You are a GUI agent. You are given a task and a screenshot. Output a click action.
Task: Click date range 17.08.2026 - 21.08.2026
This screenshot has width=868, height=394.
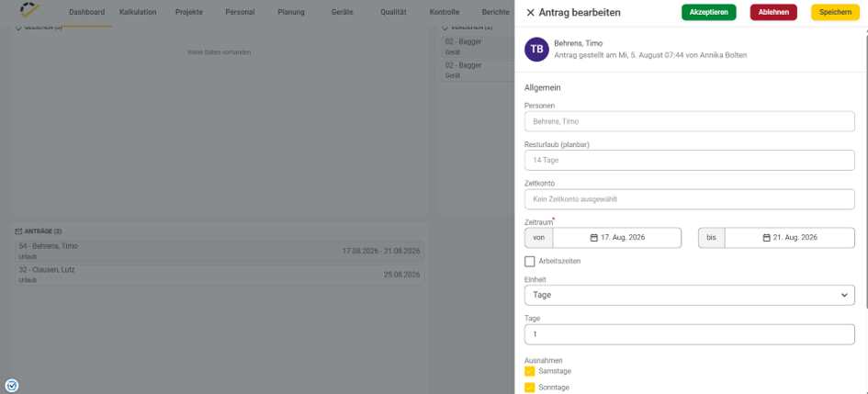tap(381, 252)
